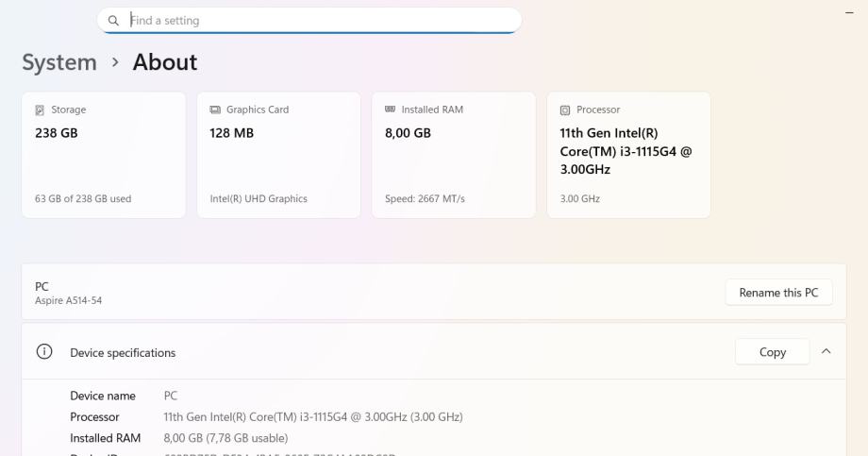Open the 238 GB storage card
The image size is (868, 456).
[103, 155]
